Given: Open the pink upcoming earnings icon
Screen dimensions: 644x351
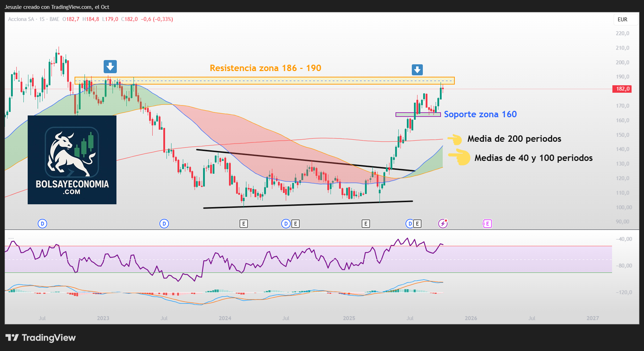Looking at the screenshot, I should tap(487, 223).
